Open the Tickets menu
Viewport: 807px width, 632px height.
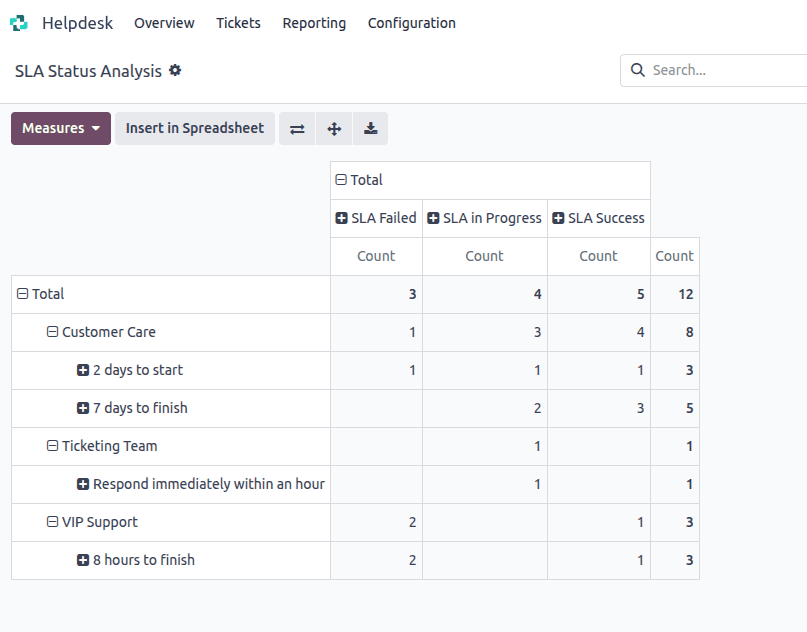pyautogui.click(x=238, y=22)
